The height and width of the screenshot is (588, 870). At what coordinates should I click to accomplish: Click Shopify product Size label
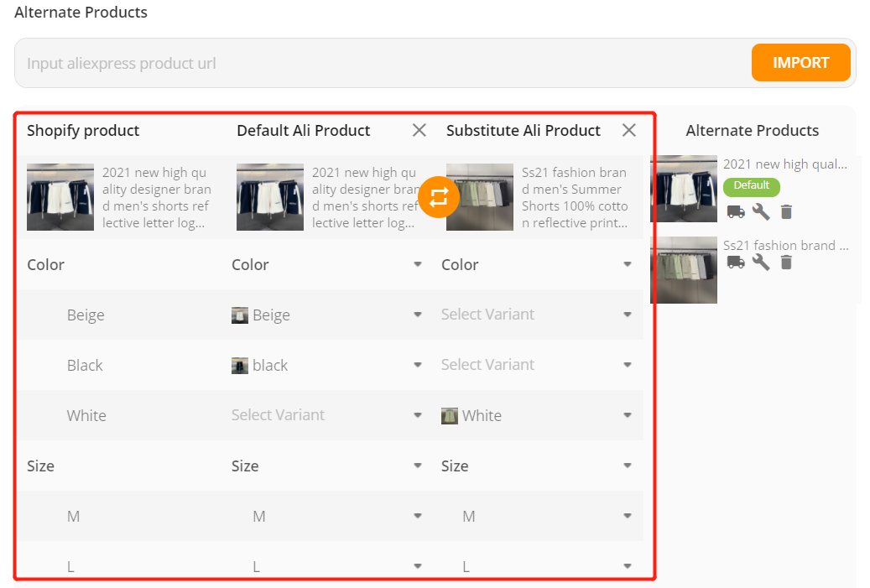40,466
